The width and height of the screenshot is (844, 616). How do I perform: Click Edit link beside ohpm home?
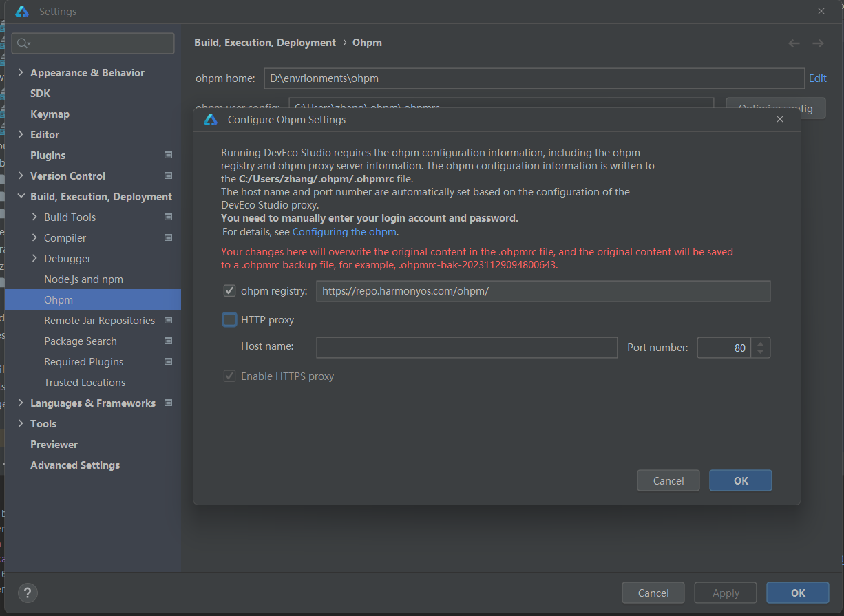(818, 78)
